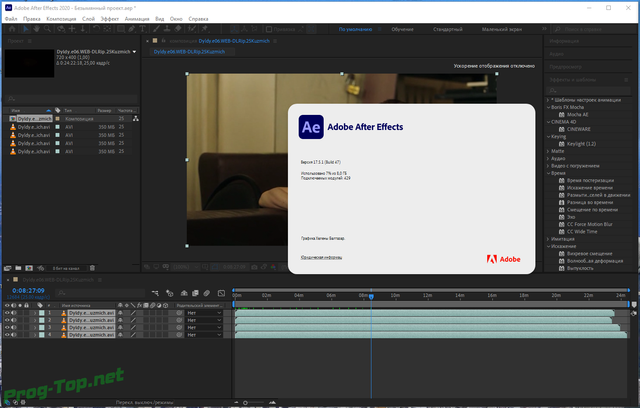640x408 pixels.
Task: Select the Zoom magnifier tool
Action: (47, 29)
